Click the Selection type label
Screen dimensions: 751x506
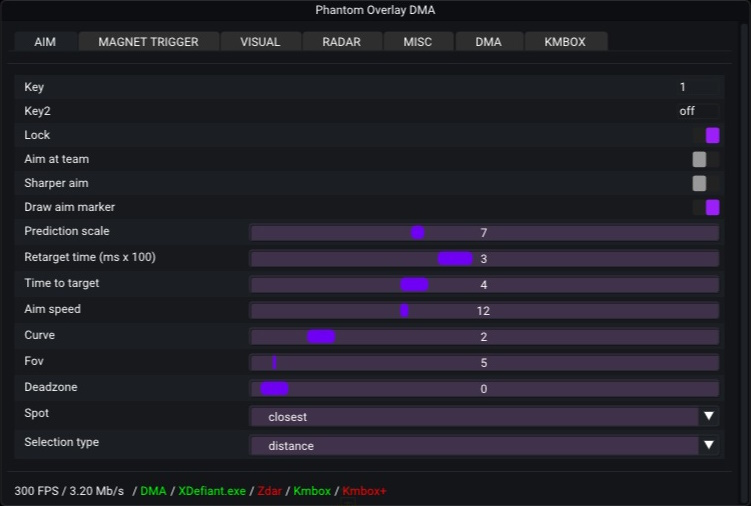(62, 442)
